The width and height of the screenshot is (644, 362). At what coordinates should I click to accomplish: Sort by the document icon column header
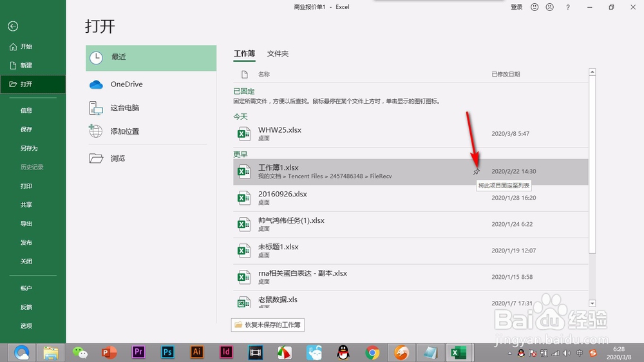pyautogui.click(x=245, y=74)
